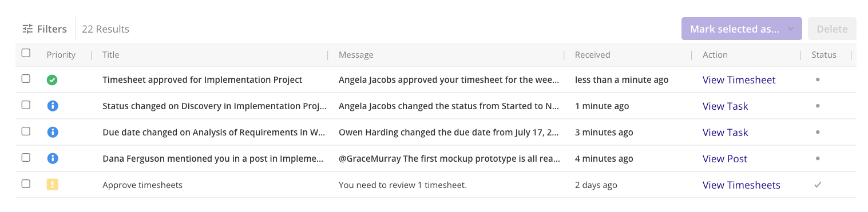
Task: Select checkbox for Due date changed row
Action: coord(26,131)
